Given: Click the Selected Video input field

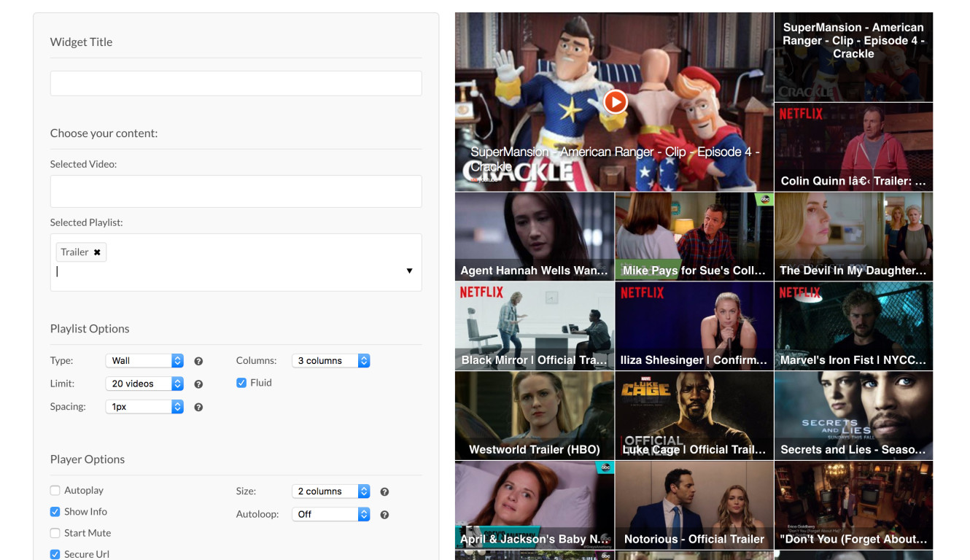Looking at the screenshot, I should pos(236,191).
